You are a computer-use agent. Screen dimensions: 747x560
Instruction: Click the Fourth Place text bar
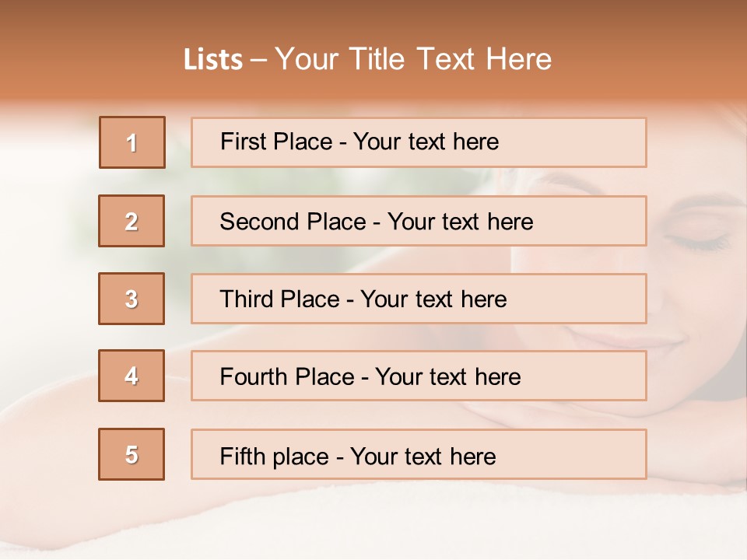419,376
